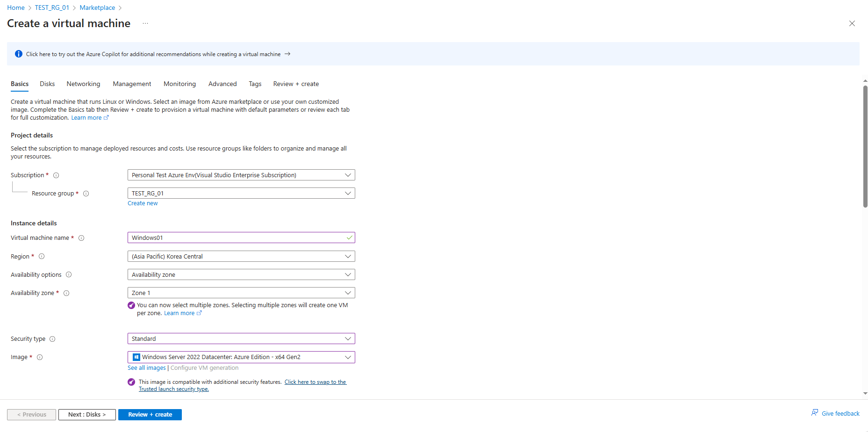Open the Security type dropdown
The height and width of the screenshot is (432, 868).
pyautogui.click(x=241, y=338)
